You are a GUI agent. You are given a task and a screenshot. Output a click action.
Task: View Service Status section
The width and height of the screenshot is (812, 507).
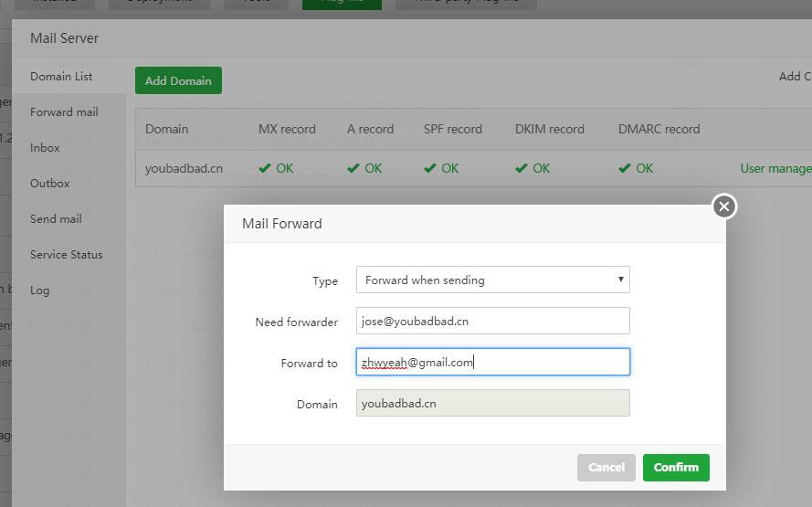click(66, 254)
